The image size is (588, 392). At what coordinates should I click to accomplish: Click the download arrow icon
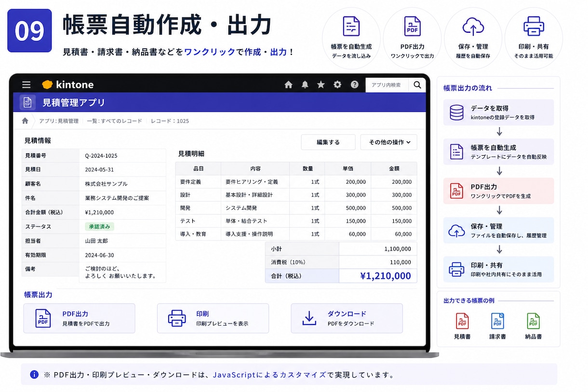click(309, 318)
